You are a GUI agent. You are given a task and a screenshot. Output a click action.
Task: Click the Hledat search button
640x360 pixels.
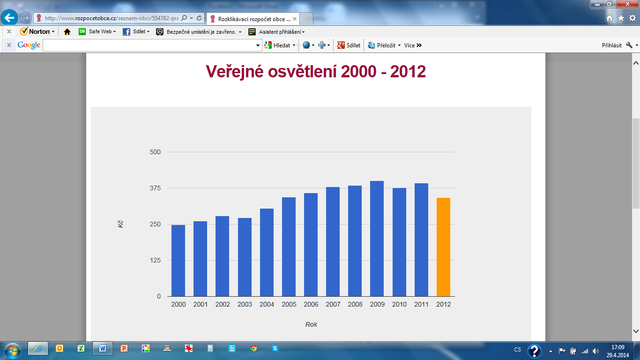(278, 45)
